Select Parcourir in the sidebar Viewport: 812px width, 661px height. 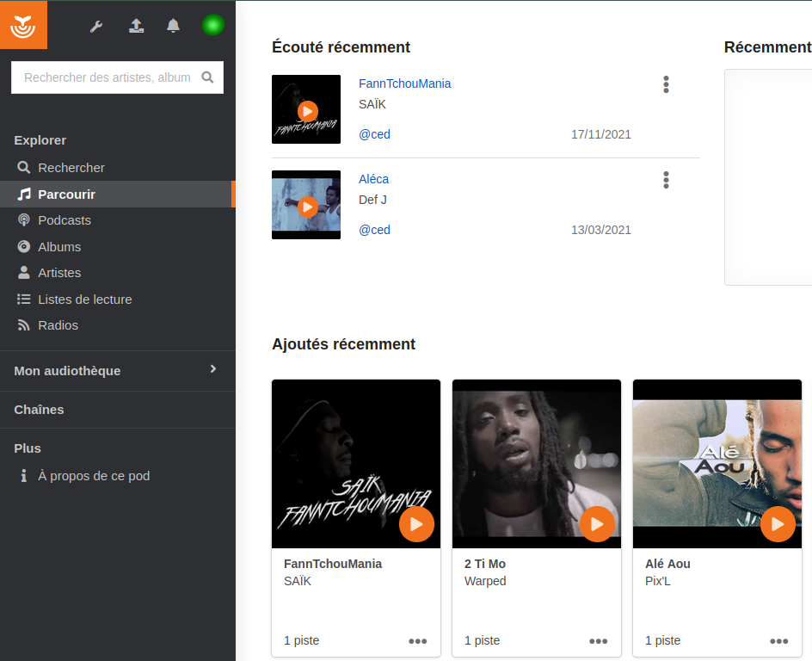tap(118, 195)
